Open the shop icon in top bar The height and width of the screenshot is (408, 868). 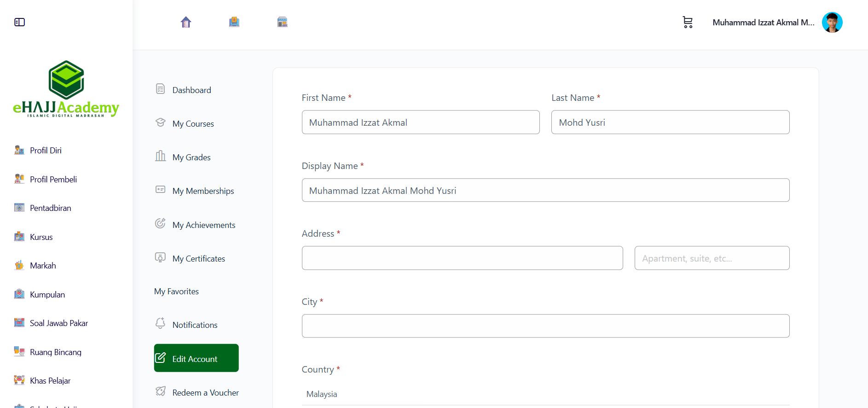click(x=283, y=22)
